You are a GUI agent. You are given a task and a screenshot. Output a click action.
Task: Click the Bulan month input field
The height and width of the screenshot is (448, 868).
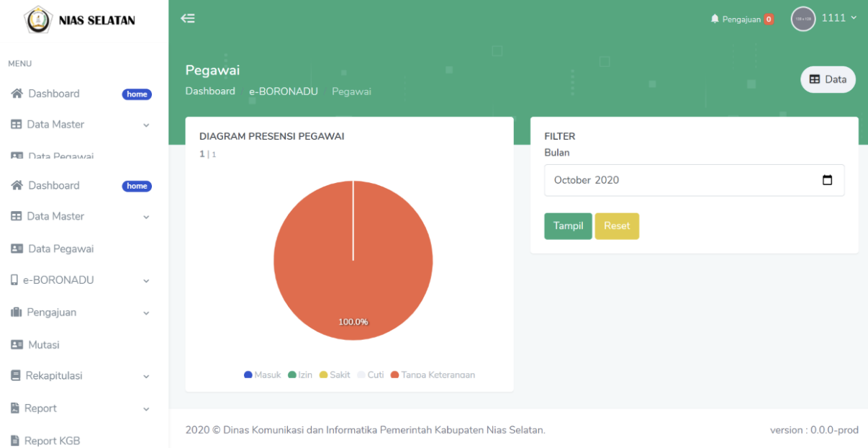tap(677, 180)
